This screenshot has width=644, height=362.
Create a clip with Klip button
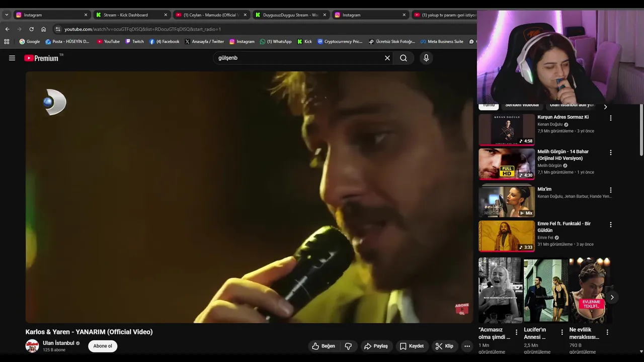[444, 346]
